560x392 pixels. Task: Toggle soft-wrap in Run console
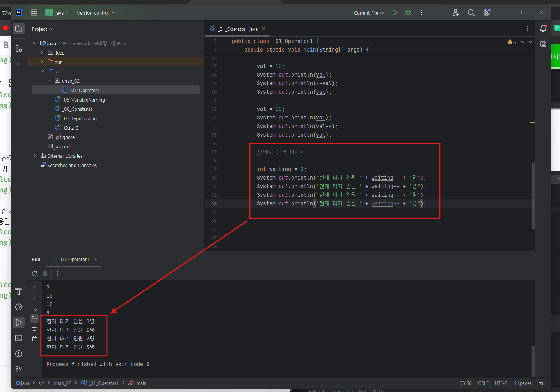34,308
